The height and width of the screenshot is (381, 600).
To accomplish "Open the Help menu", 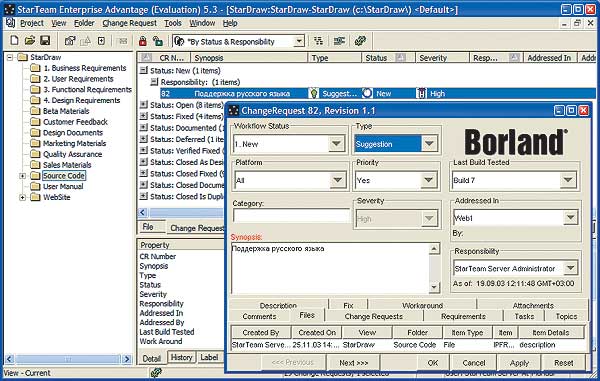I will [230, 23].
